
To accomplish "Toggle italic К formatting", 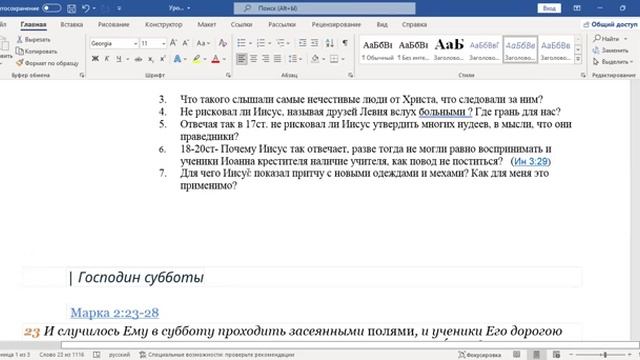I will (x=107, y=59).
